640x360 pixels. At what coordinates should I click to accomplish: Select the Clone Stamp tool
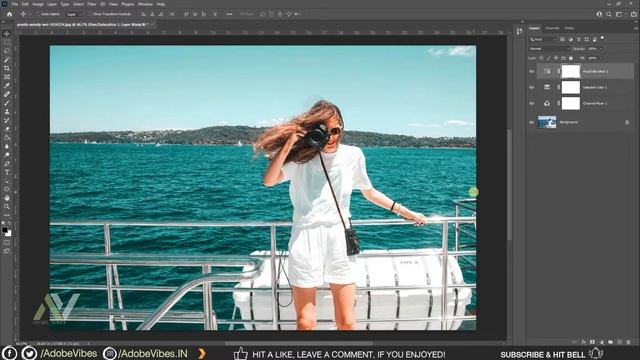tap(7, 111)
